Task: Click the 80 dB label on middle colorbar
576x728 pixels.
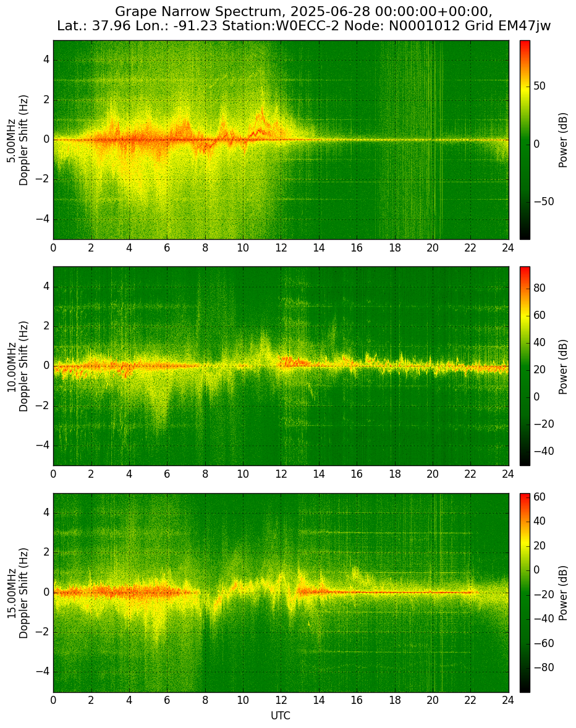Action: [540, 289]
